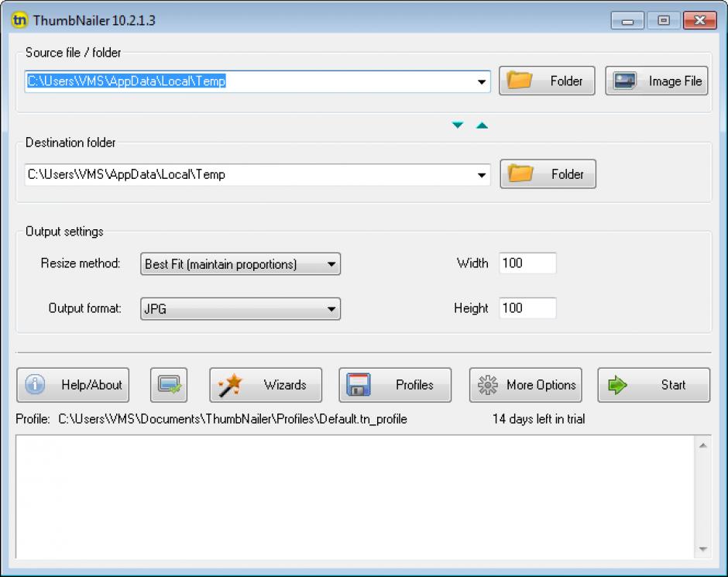Viewport: 728px width, 577px height.
Task: Maximize the ThumbNailer window
Action: (664, 21)
